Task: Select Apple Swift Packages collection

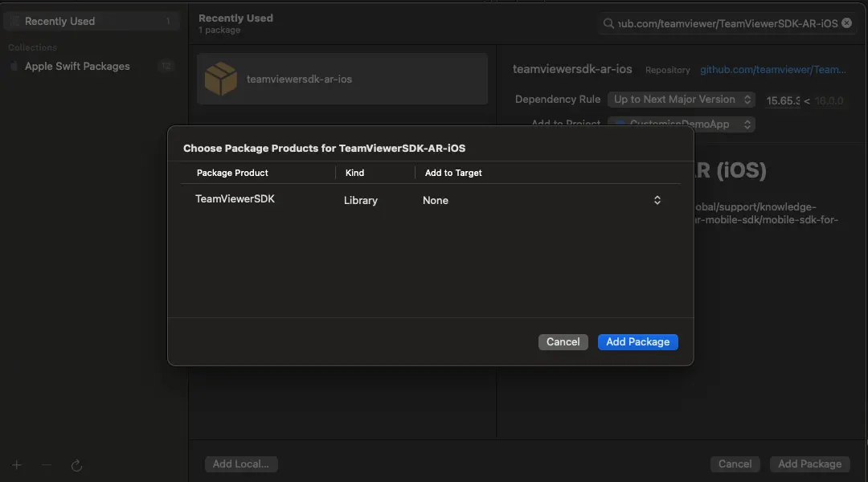Action: coord(92,67)
